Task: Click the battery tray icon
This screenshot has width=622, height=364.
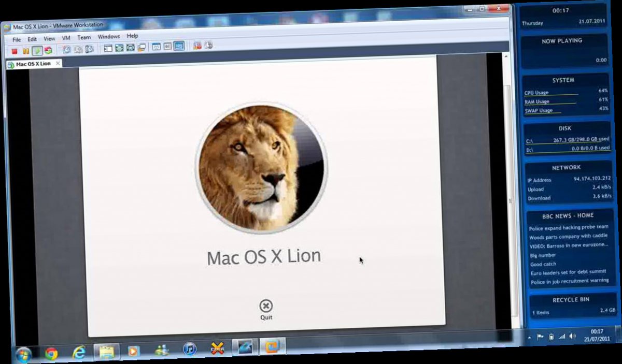Action: (552, 337)
